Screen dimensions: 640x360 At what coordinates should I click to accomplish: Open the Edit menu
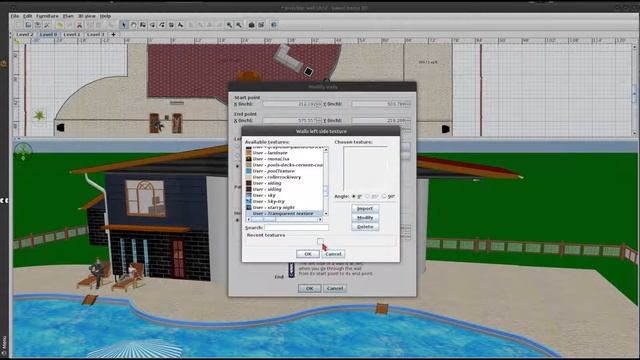(27, 16)
